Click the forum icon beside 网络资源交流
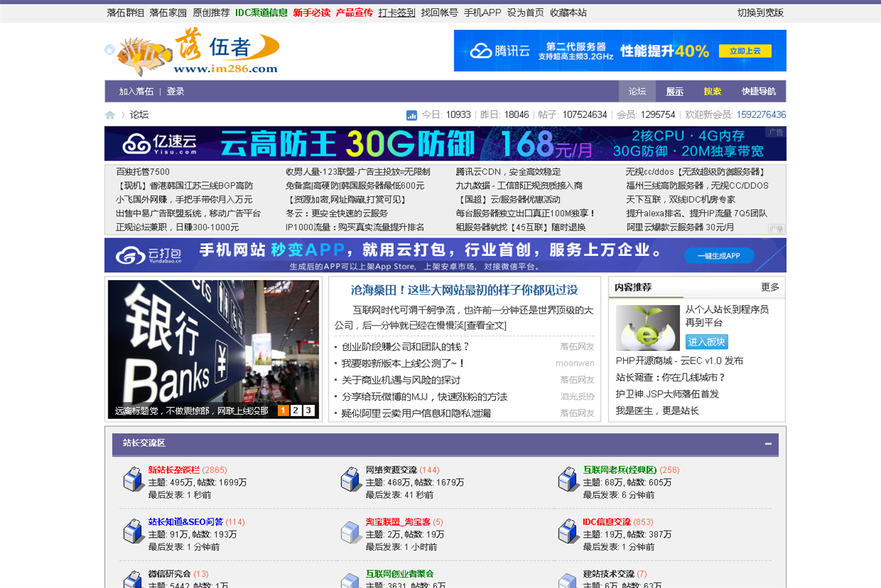881x588 pixels. 352,479
